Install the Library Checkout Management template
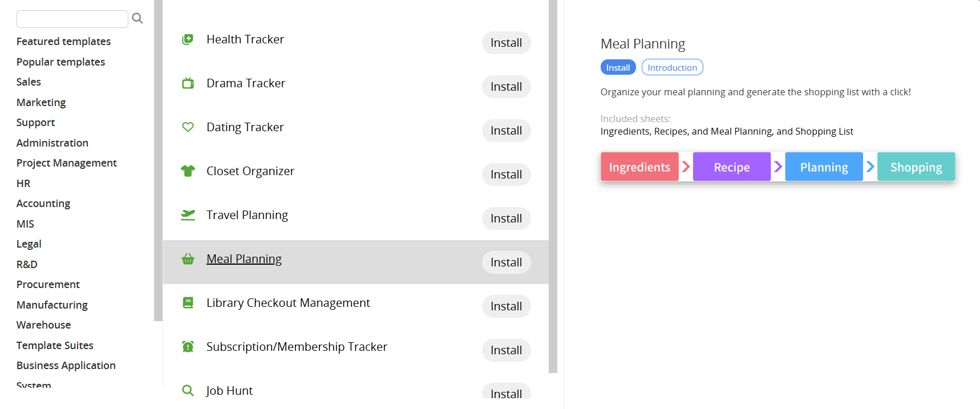Image resolution: width=980 pixels, height=409 pixels. [x=506, y=306]
